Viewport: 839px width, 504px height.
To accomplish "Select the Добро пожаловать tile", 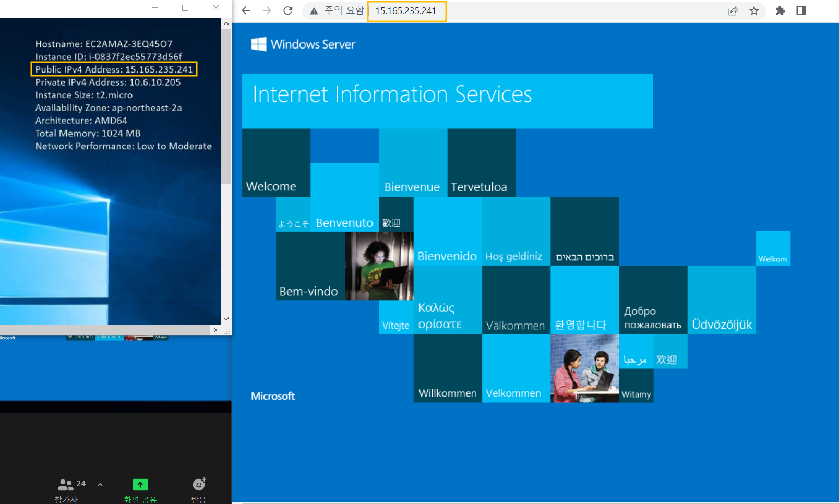I will (653, 300).
